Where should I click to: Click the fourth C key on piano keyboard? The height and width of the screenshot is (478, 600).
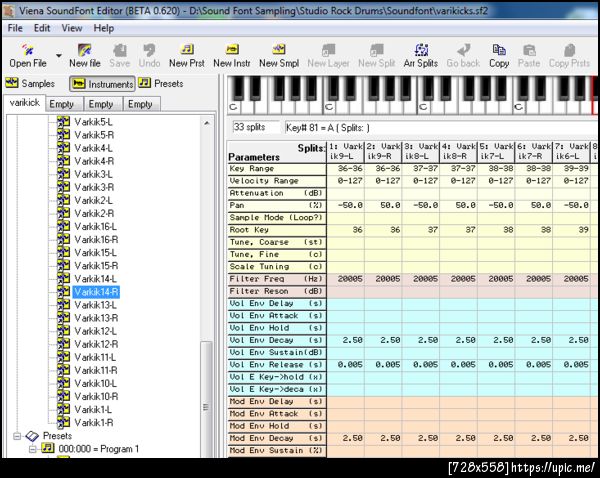519,107
